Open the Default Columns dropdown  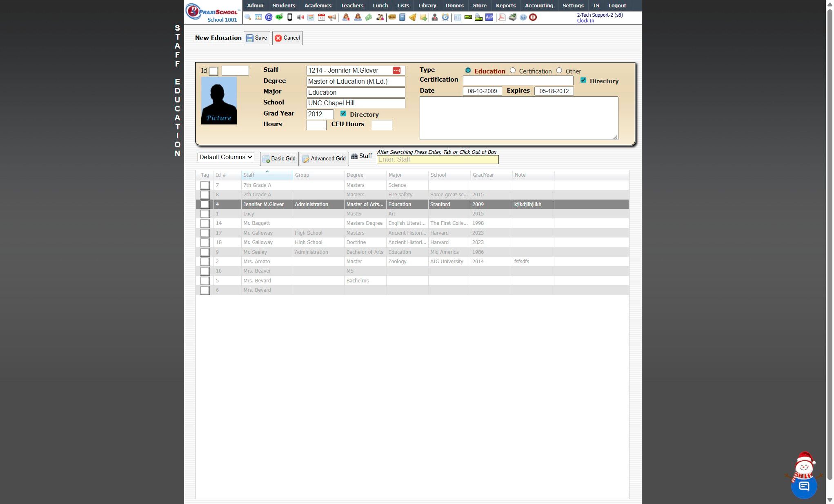(226, 157)
